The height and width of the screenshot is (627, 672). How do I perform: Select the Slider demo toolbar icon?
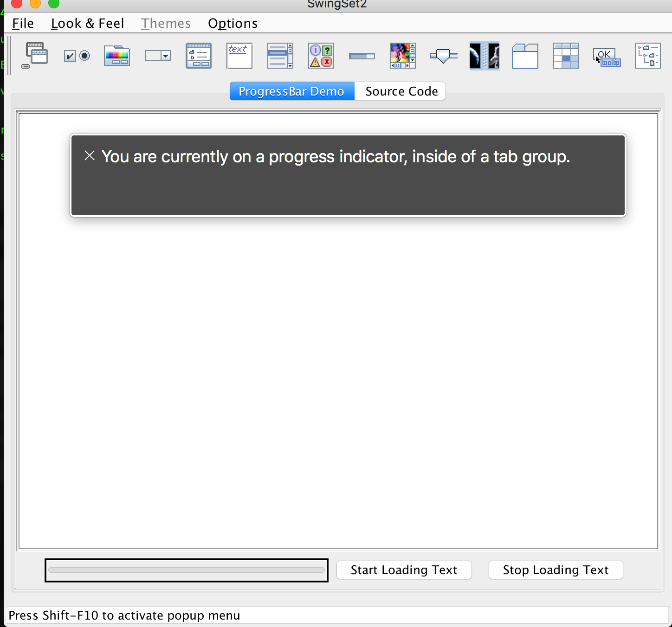point(444,56)
